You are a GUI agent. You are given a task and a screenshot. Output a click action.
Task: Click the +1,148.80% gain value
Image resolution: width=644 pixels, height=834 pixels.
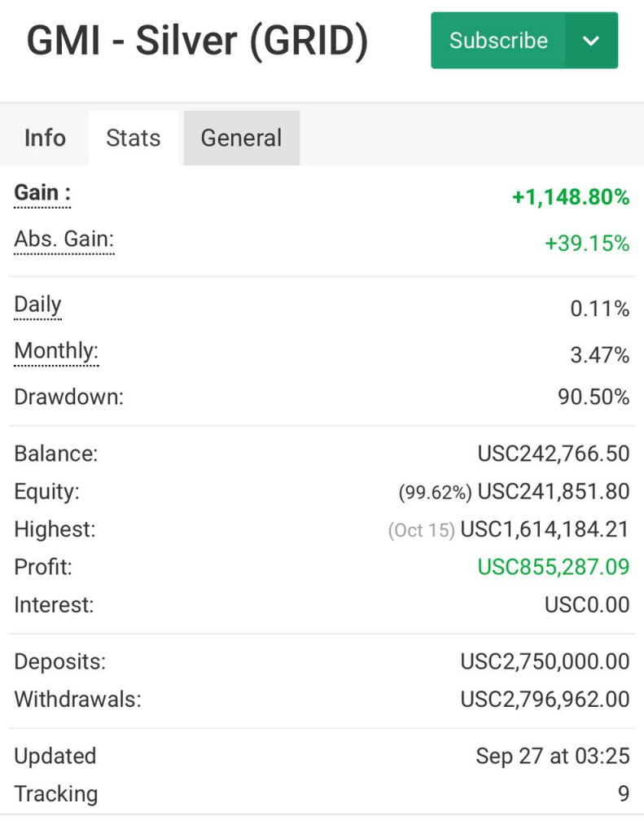pos(570,197)
